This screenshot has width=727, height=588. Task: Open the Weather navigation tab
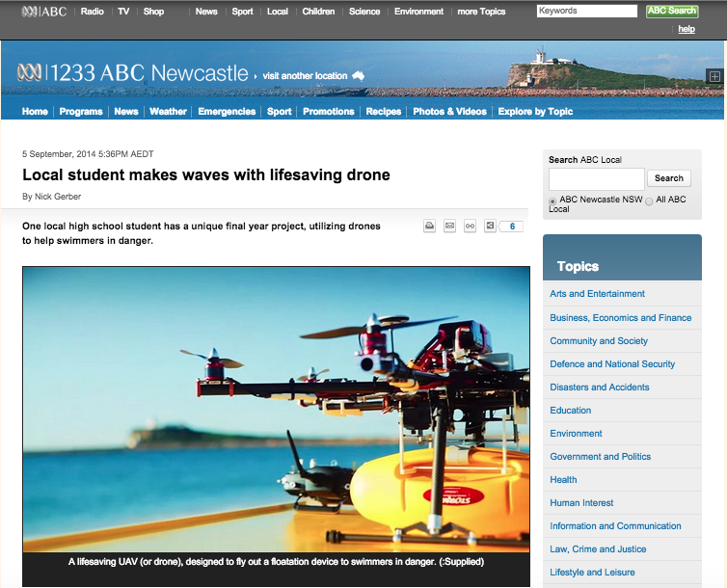pos(168,112)
